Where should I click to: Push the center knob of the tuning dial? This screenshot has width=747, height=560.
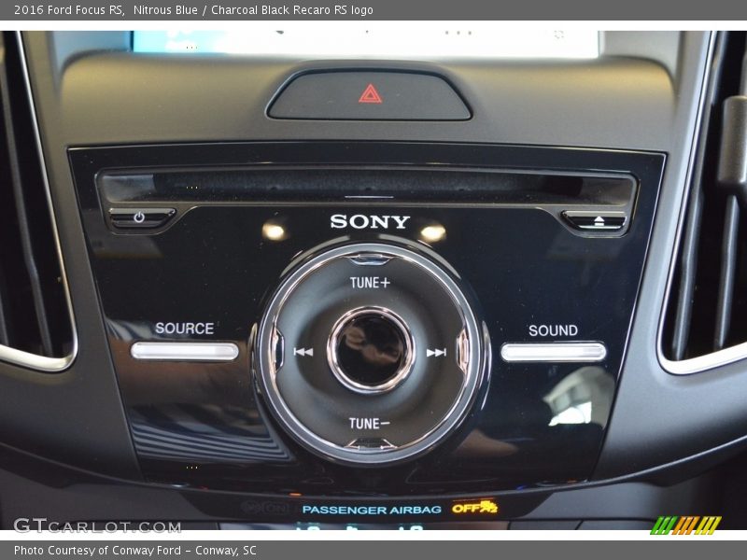[x=370, y=349]
